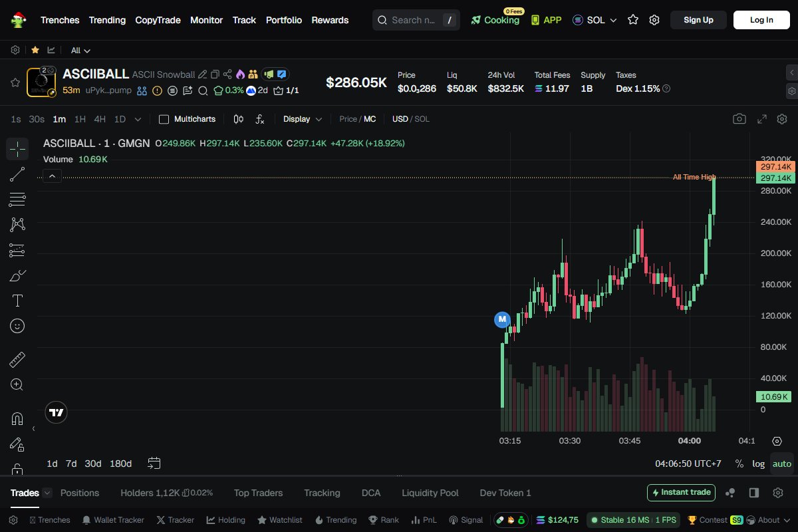Add ASCIIBALL to favorites with the star
Screen dimensions: 798x532
pyautogui.click(x=15, y=82)
